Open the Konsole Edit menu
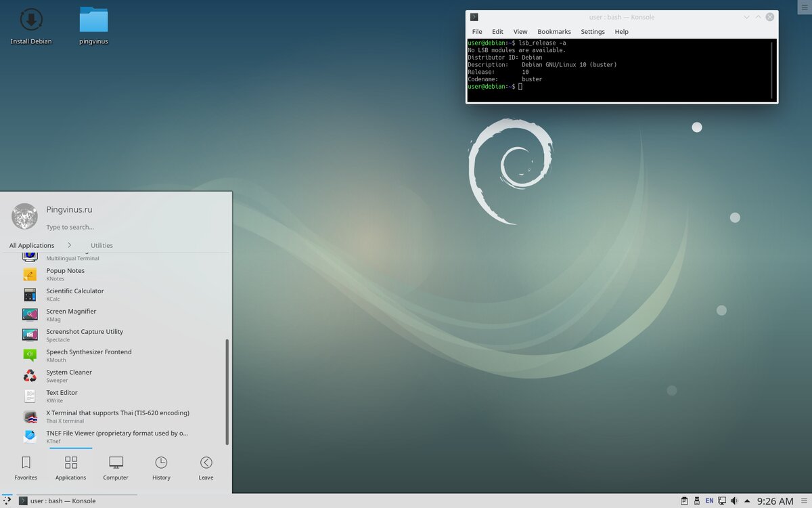 (497, 31)
